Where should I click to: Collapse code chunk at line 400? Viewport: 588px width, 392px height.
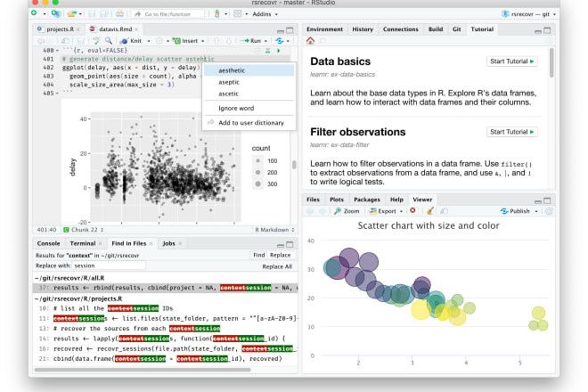[x=57, y=50]
